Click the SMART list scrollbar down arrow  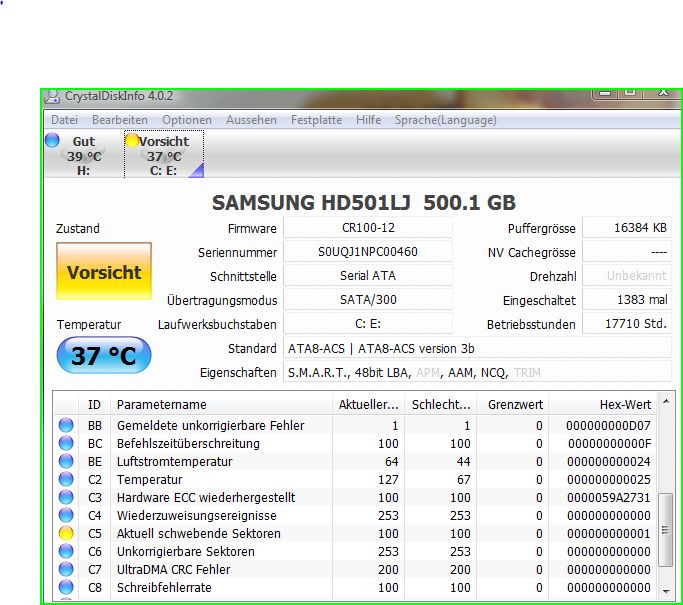tap(666, 591)
